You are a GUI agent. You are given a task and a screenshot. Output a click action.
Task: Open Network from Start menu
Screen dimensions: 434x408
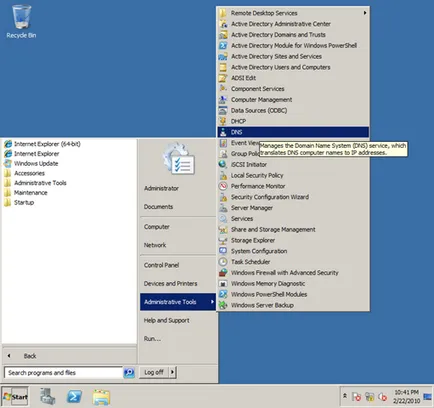click(155, 245)
